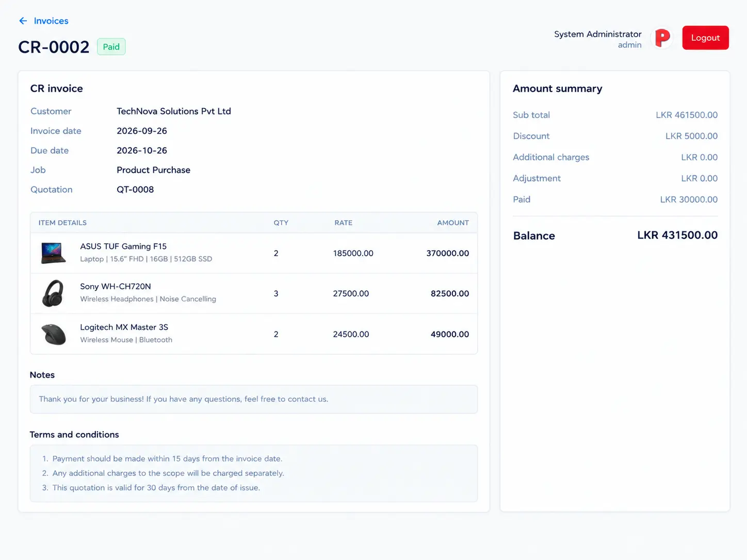Click the CR invoice section heading
This screenshot has height=560, width=747.
(57, 89)
